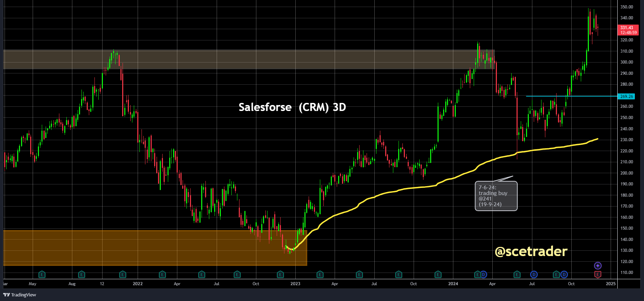Click the 110.00 price axis label

click(627, 273)
